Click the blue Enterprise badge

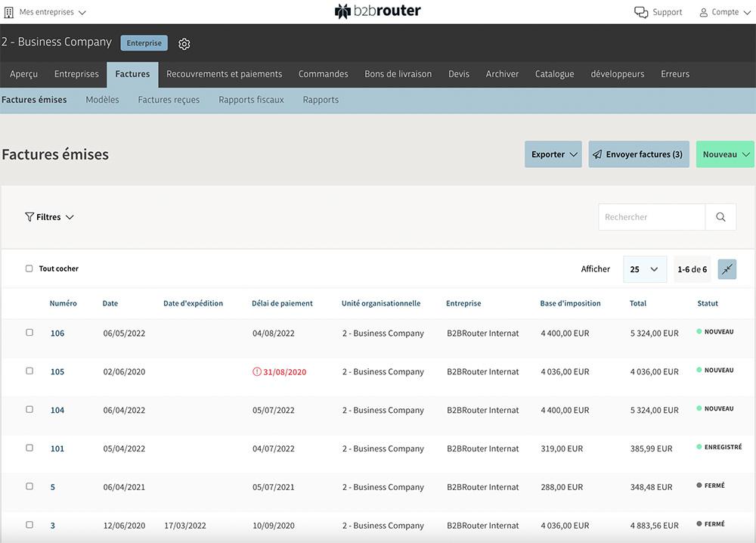(x=144, y=43)
